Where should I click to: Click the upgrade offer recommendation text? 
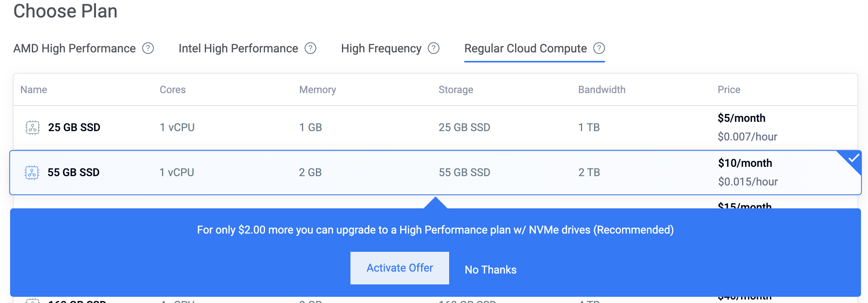click(435, 230)
